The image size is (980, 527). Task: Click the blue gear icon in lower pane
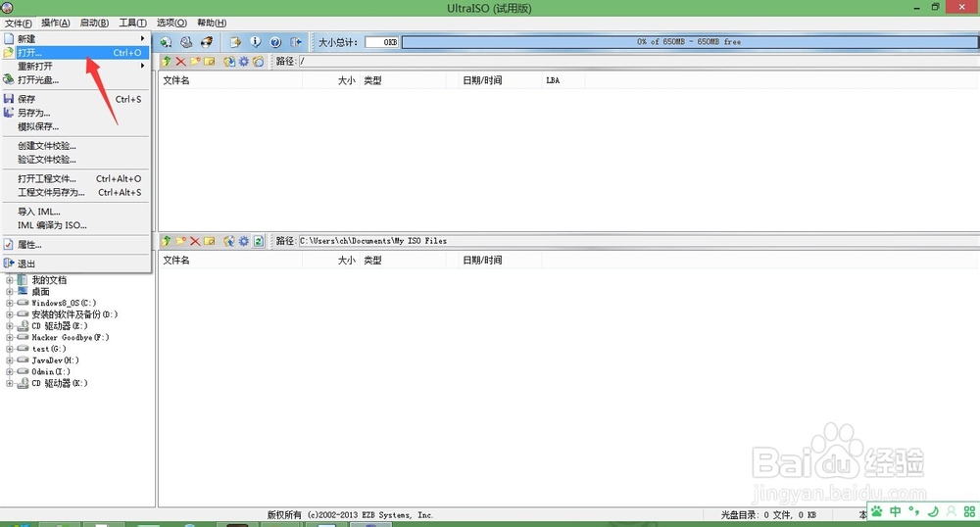coord(244,241)
